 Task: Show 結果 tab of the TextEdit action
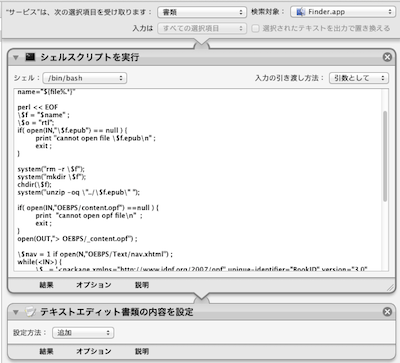[x=46, y=351]
